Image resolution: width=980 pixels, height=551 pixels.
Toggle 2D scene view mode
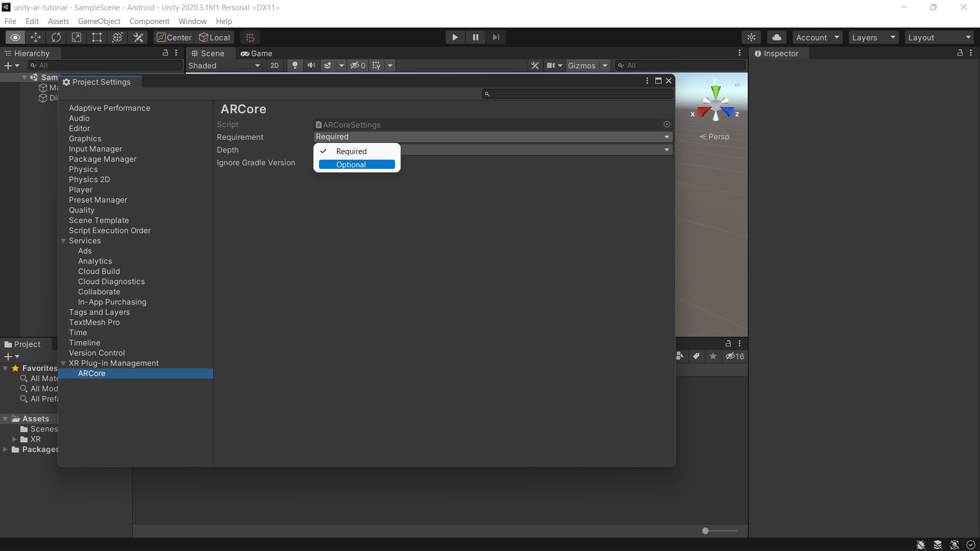(x=275, y=65)
